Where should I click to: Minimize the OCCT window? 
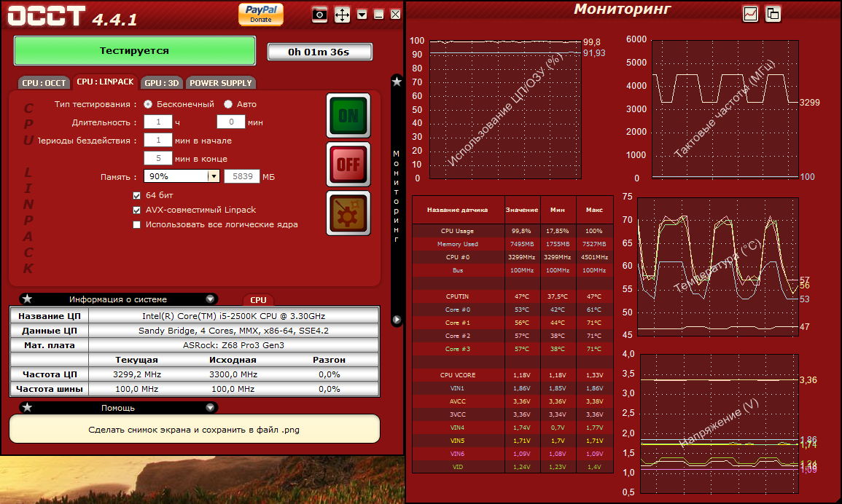378,15
